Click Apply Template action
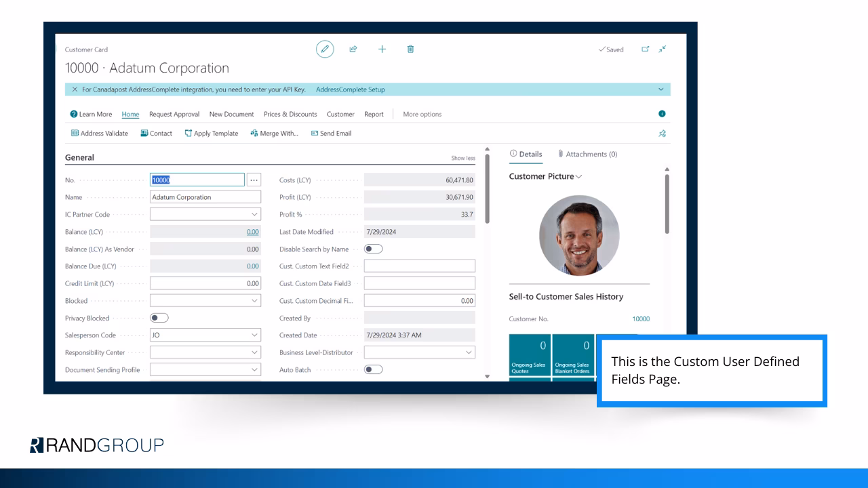 point(212,134)
